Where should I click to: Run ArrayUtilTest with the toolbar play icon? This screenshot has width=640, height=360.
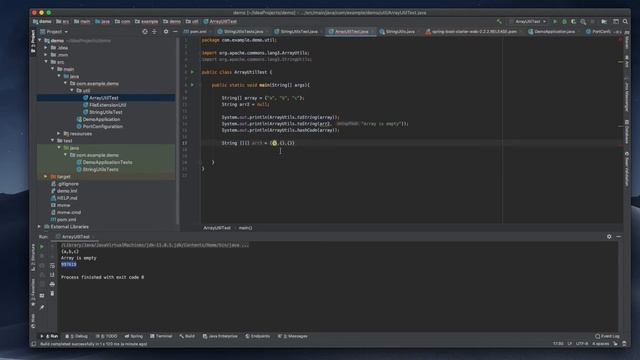(555, 21)
